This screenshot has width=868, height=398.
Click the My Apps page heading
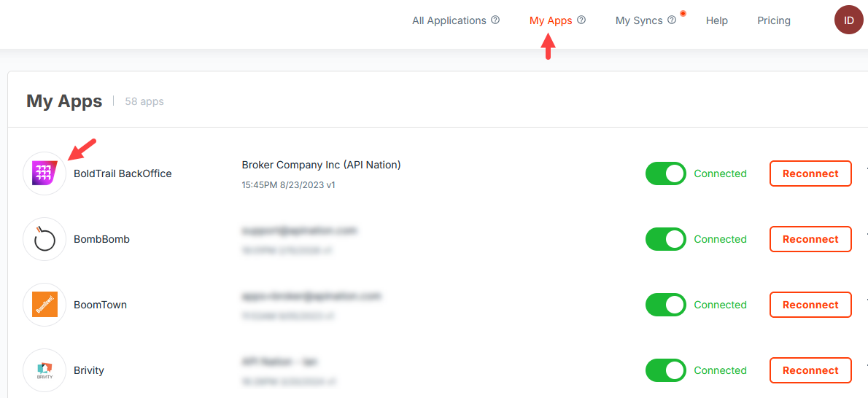coord(64,101)
